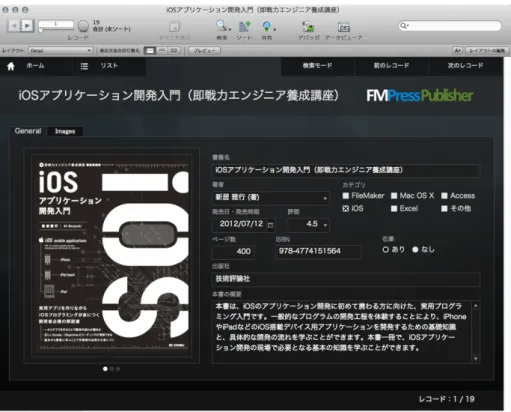This screenshot has width=511, height=412.
Task: Check the FileMaker category checkbox
Action: point(346,196)
